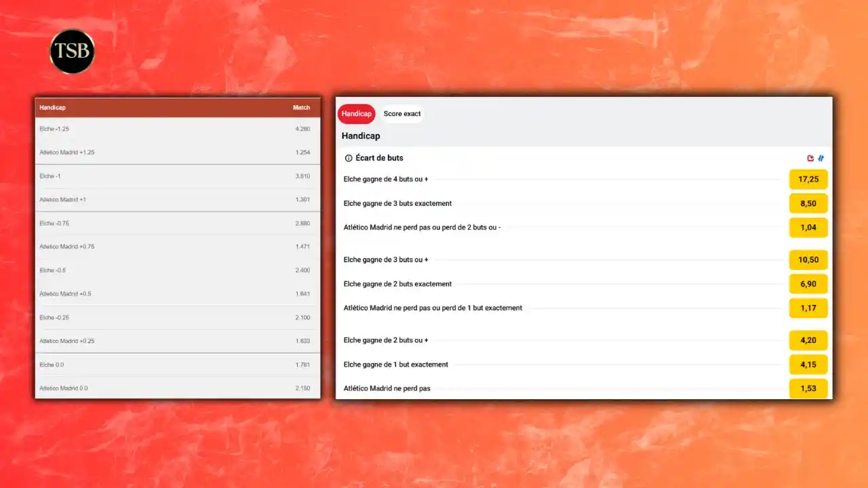Click the 3.810 odds value
Image resolution: width=868 pixels, height=488 pixels.
[302, 176]
